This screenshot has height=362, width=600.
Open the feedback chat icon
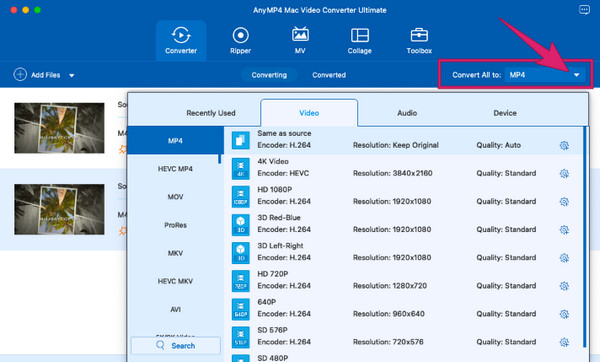coord(584,10)
